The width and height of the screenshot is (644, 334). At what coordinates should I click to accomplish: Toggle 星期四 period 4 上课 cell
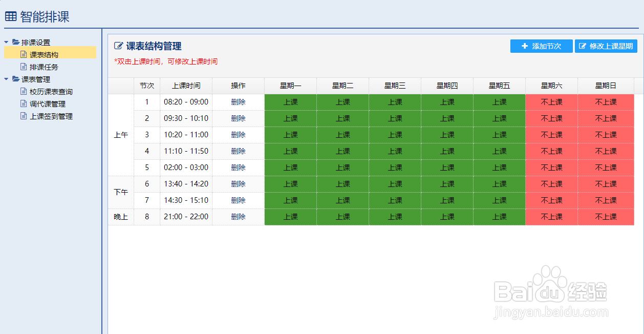tap(447, 151)
